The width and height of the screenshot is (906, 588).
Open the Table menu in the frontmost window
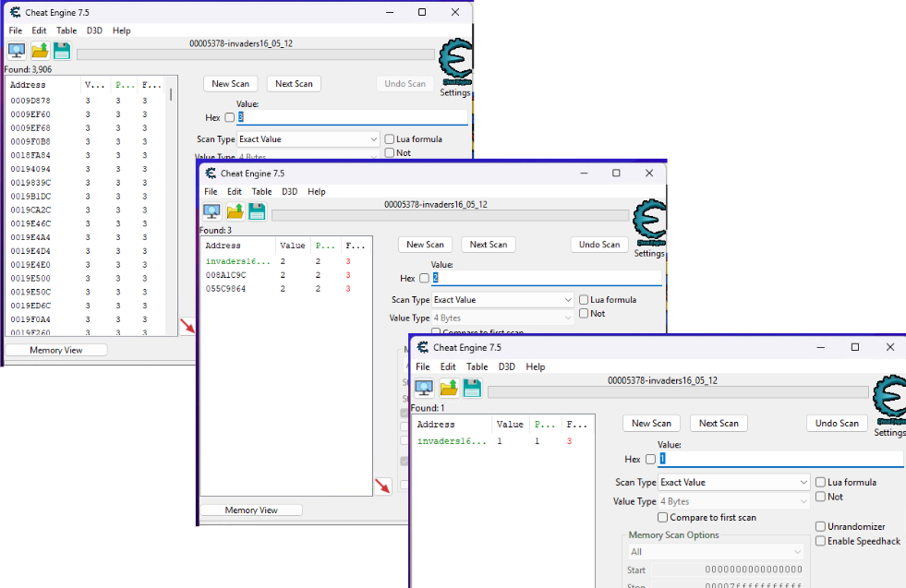pos(477,366)
